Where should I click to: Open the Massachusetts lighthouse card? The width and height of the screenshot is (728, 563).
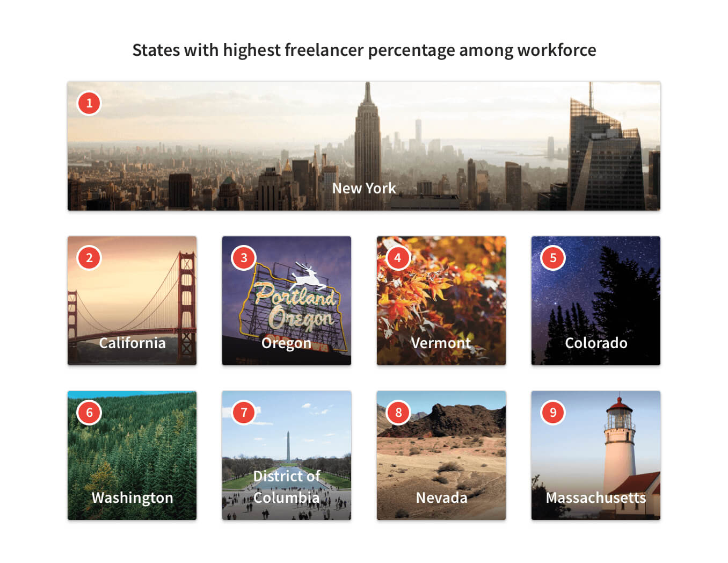coord(596,456)
